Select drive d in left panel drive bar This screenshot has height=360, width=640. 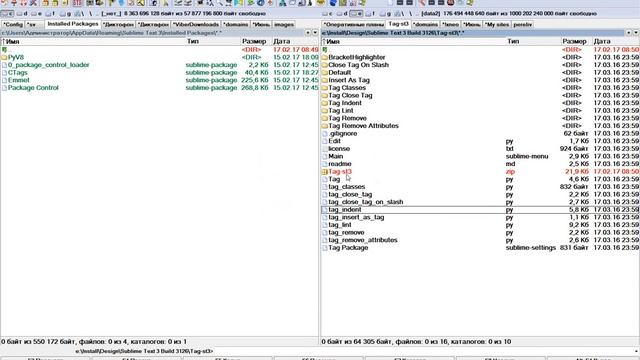tap(22, 13)
